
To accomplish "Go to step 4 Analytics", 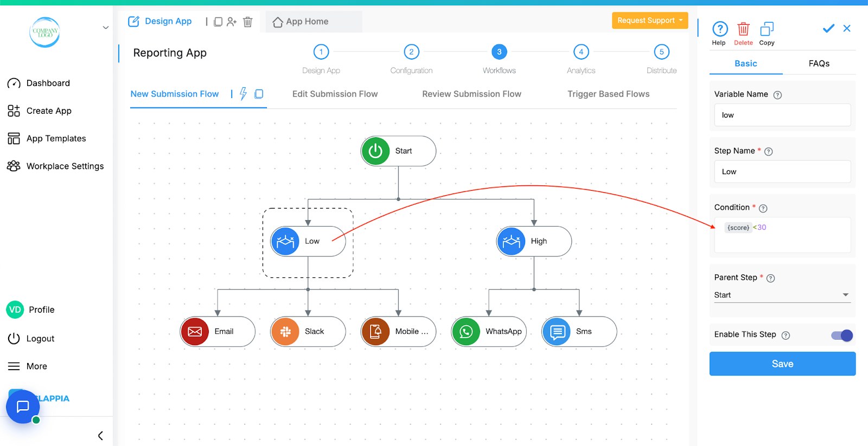I will 581,52.
